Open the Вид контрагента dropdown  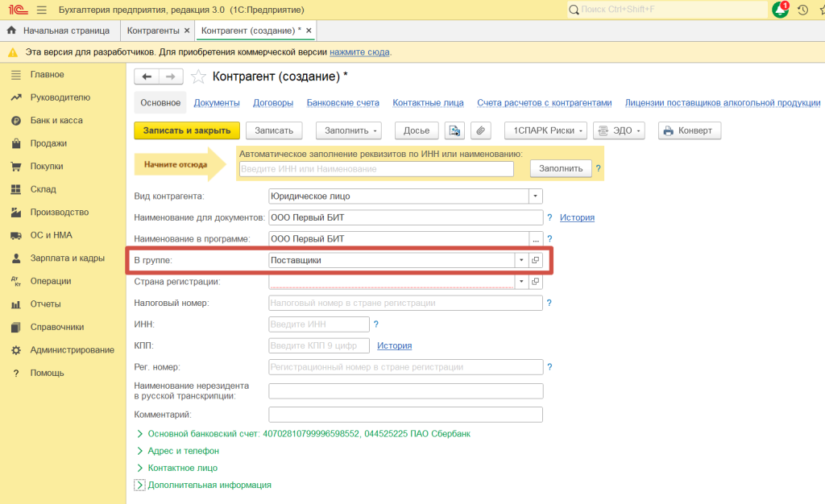(535, 196)
